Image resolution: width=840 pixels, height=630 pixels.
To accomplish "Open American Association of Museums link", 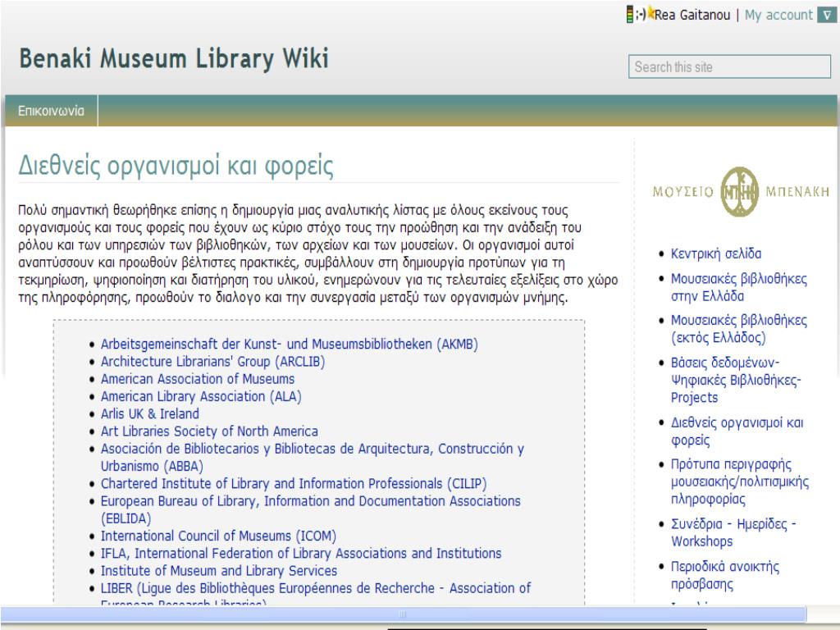I will [198, 379].
